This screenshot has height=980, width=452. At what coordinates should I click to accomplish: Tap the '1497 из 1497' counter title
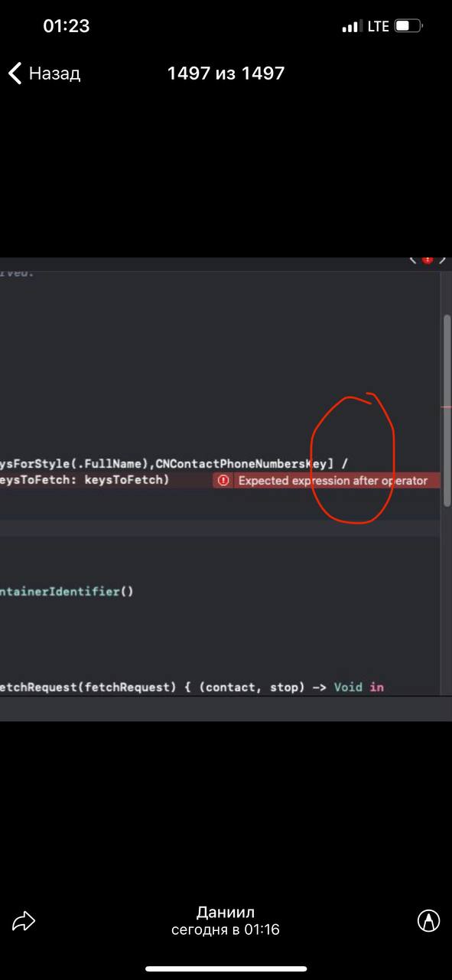click(226, 73)
